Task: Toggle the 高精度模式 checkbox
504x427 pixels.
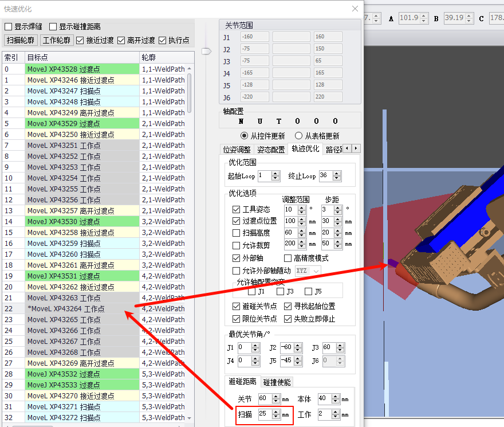Action: (288, 258)
